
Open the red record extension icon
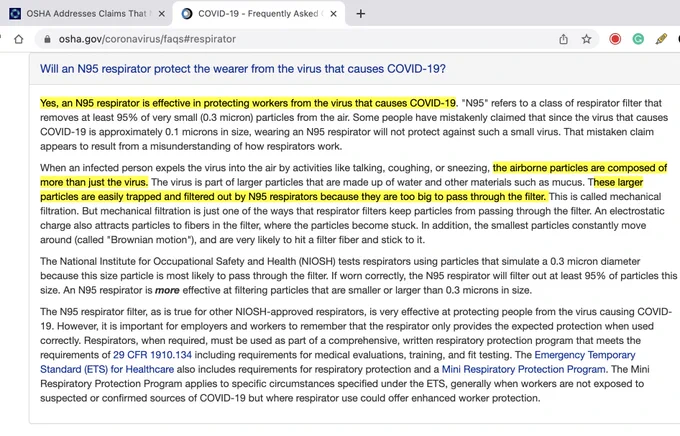coord(615,39)
